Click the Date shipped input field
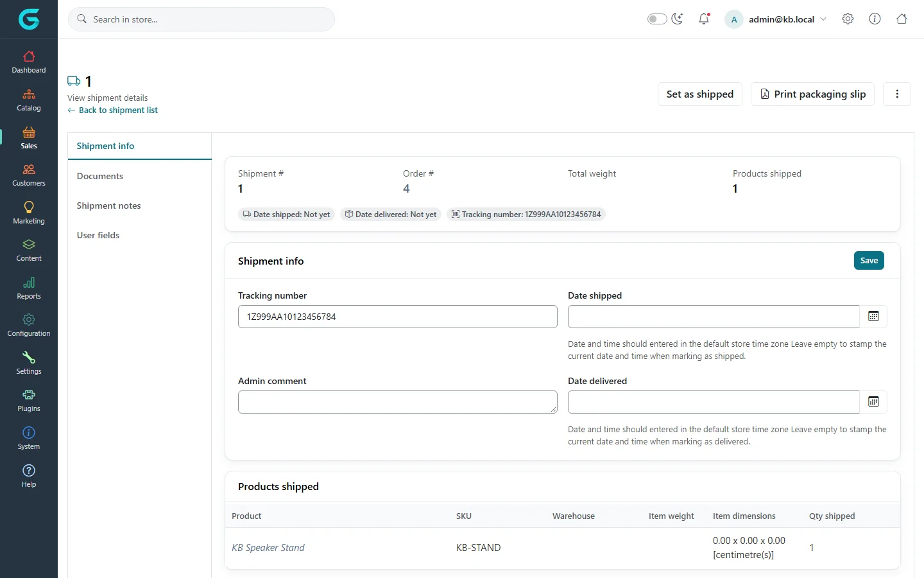 point(714,317)
